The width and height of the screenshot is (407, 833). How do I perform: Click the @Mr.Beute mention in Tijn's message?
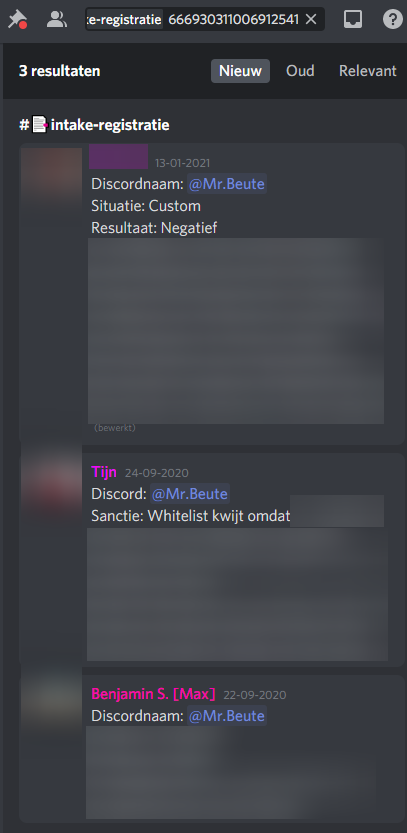190,494
